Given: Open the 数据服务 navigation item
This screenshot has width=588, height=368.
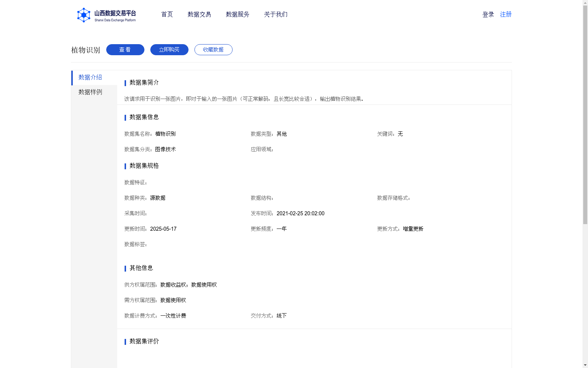Looking at the screenshot, I should tap(237, 14).
